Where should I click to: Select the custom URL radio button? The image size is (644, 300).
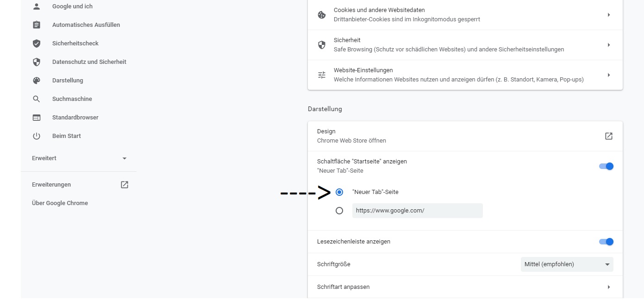(339, 211)
